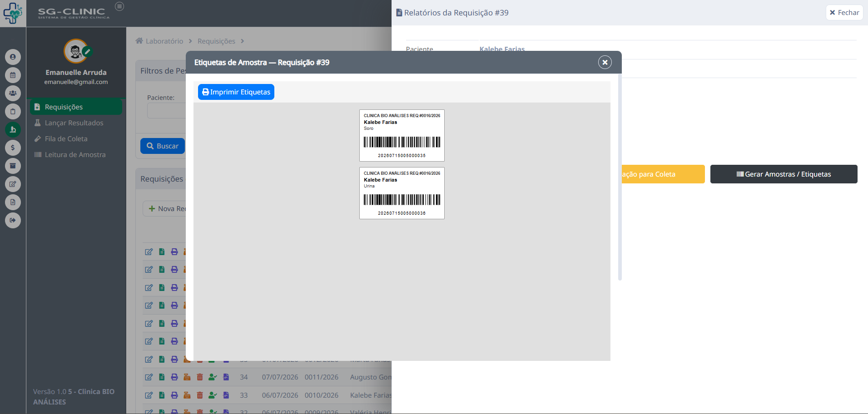Close the Etiquetas de Amostra dialog
The width and height of the screenshot is (868, 414).
click(x=605, y=62)
